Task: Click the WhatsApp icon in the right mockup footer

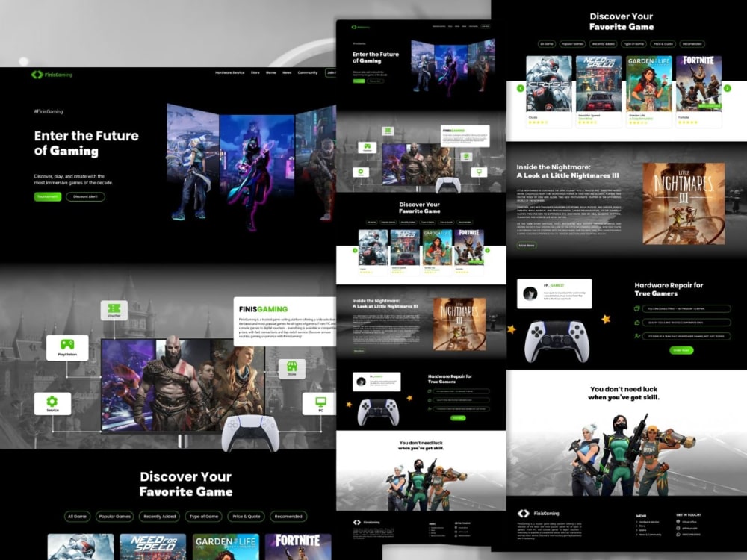Action: (x=678, y=535)
